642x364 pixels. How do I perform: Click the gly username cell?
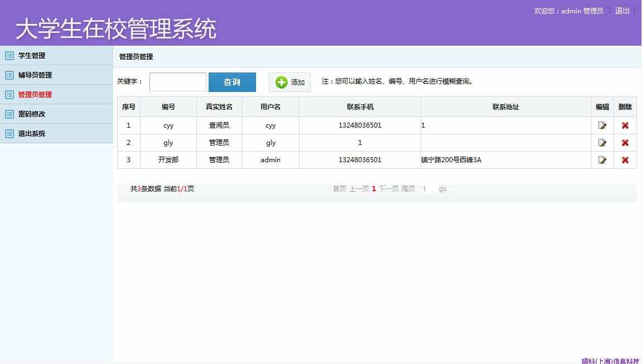point(270,143)
